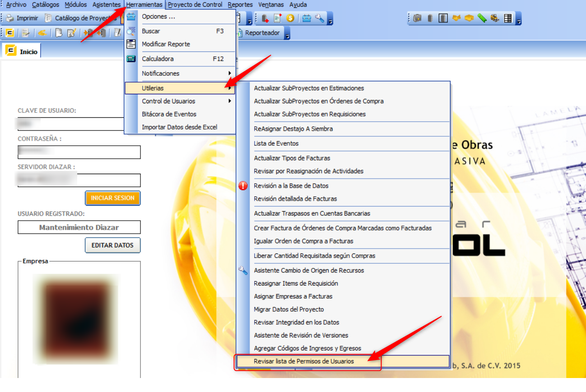This screenshot has height=392, width=586.
Task: Switch to the Inicio tab
Action: click(22, 51)
